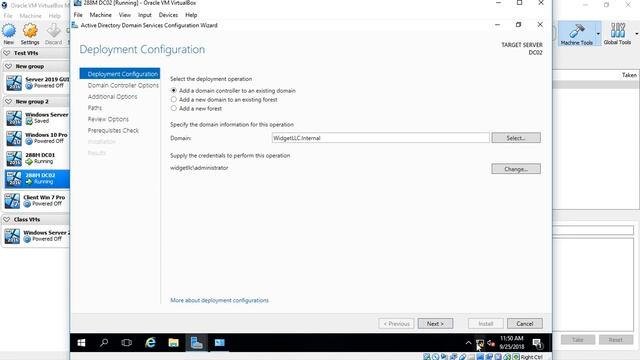Click the Change... credentials button
This screenshot has width=640, height=360.
pyautogui.click(x=516, y=169)
